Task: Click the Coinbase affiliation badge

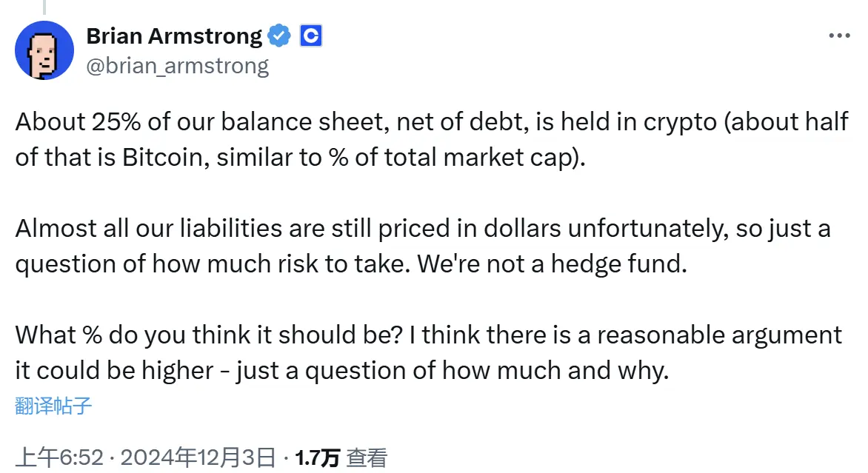Action: click(310, 34)
